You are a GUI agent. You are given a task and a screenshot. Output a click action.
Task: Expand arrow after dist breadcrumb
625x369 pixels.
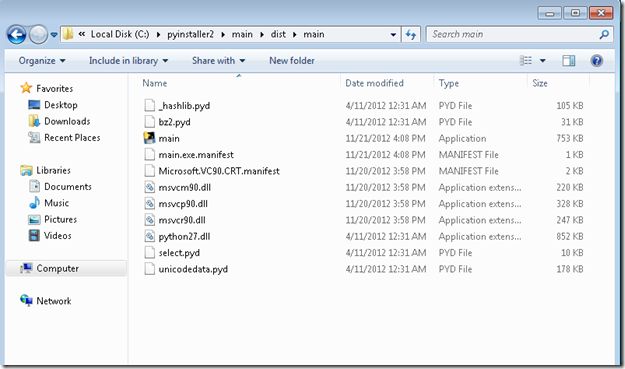tap(295, 35)
